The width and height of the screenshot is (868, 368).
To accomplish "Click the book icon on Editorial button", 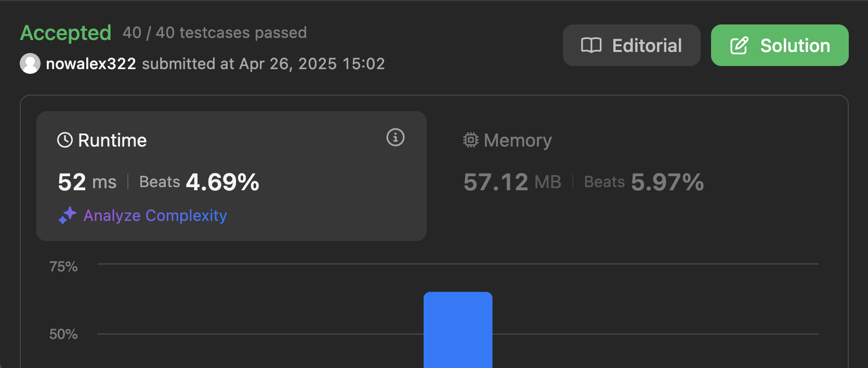I will [x=591, y=46].
